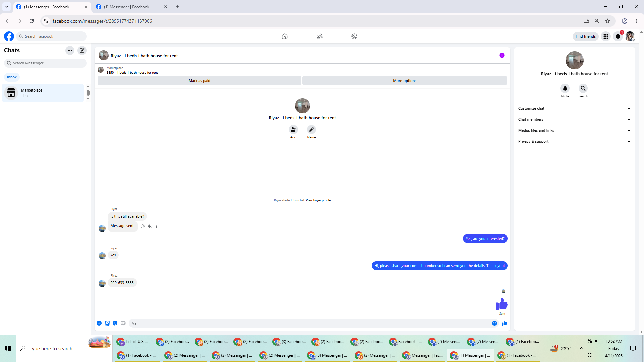The width and height of the screenshot is (644, 362).
Task: Expand the Privacy & support section
Action: pyautogui.click(x=574, y=141)
